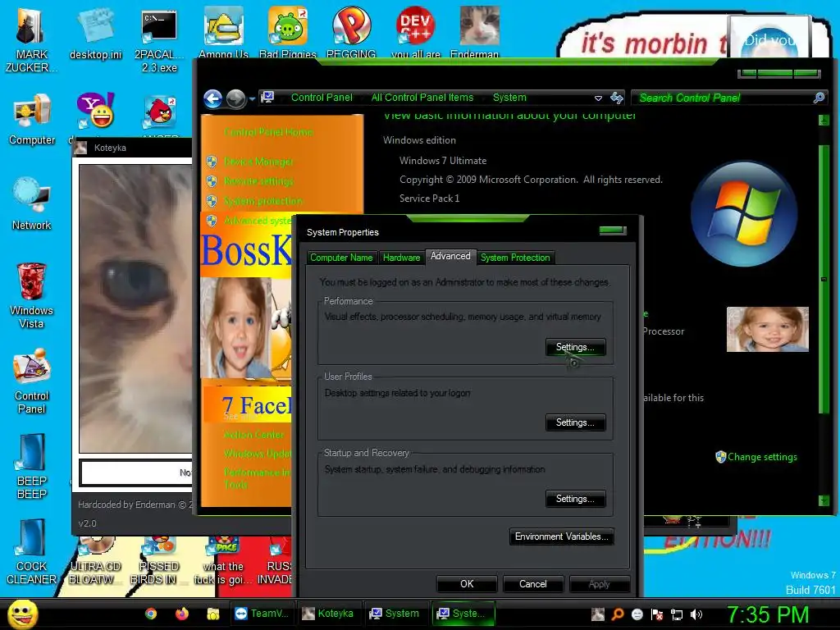The image size is (840, 630).
Task: Select the COCK CLEANER desktop icon
Action: click(x=32, y=552)
